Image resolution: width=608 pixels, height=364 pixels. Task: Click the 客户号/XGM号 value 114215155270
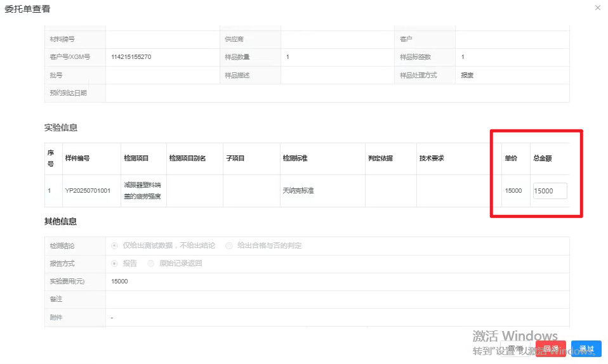pyautogui.click(x=131, y=57)
